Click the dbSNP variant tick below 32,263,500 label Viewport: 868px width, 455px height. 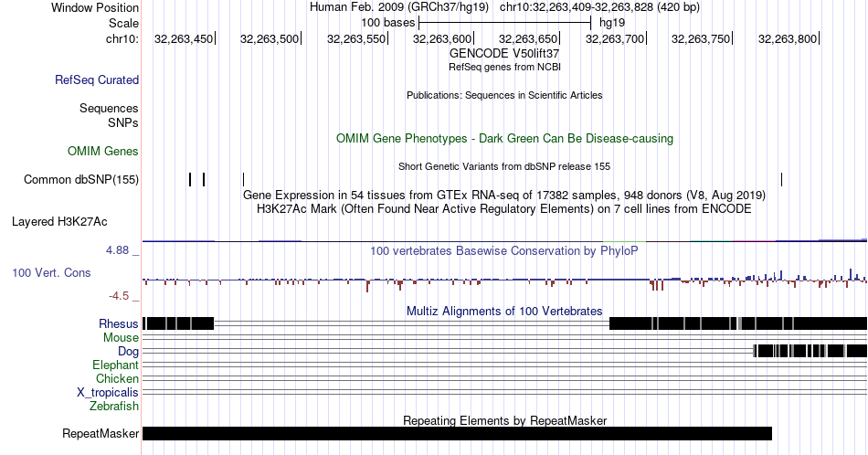point(244,179)
